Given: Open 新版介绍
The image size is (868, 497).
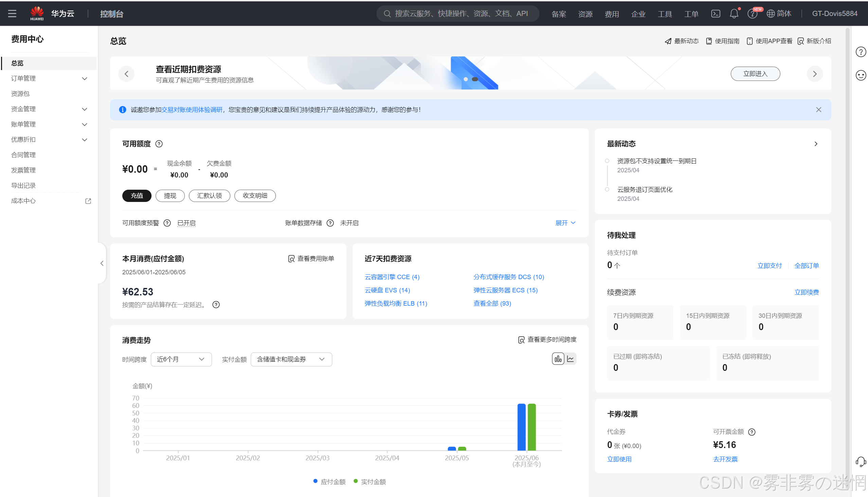Looking at the screenshot, I should [814, 41].
